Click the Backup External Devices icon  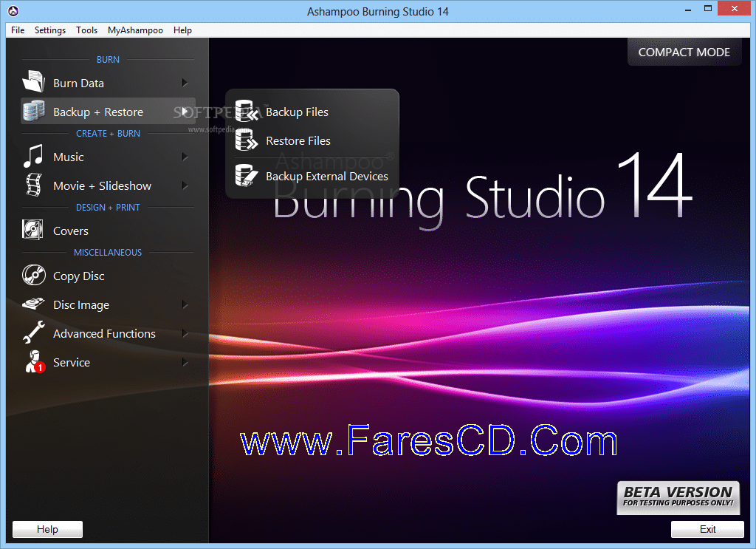point(247,175)
